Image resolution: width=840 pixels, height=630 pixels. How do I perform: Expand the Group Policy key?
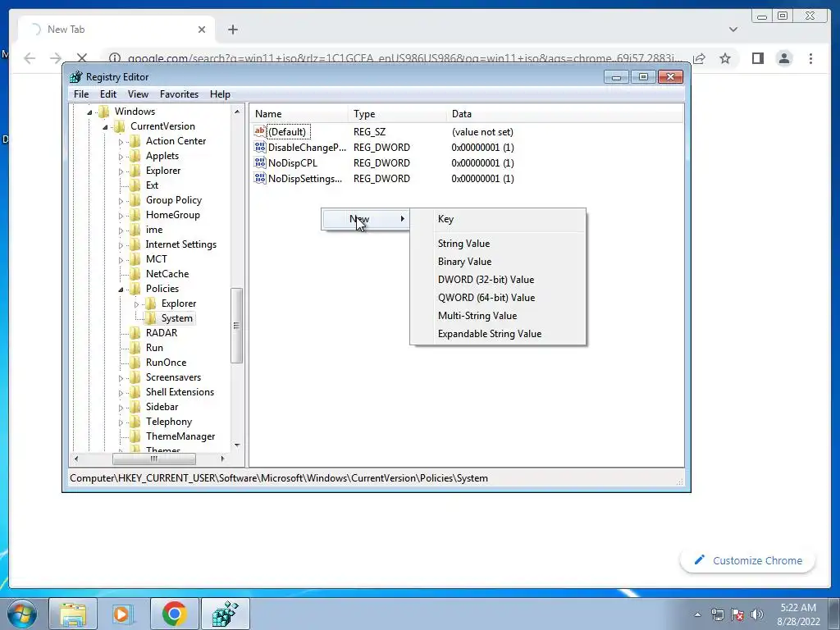coord(121,201)
